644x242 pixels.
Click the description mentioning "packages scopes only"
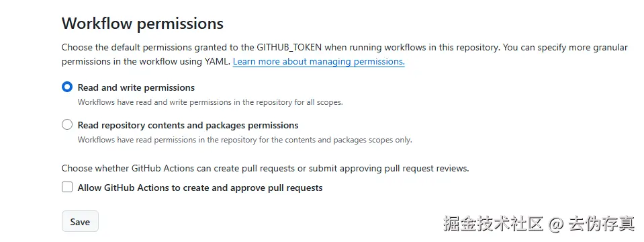pyautogui.click(x=245, y=140)
